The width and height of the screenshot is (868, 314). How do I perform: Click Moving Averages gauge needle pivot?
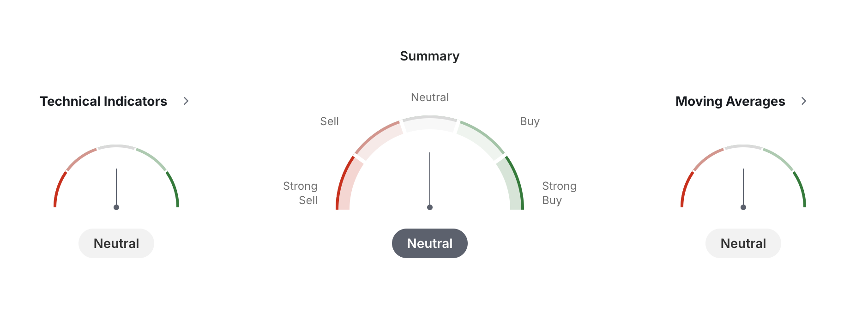[x=743, y=207]
